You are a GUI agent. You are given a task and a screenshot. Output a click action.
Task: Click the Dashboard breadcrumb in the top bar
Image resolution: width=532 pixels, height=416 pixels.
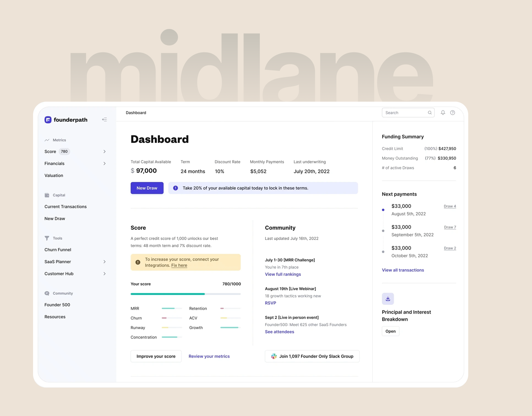[136, 113]
